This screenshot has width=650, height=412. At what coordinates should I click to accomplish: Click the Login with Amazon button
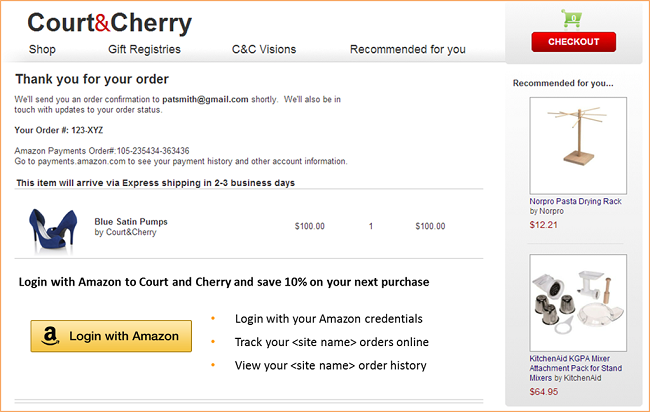pyautogui.click(x=111, y=336)
